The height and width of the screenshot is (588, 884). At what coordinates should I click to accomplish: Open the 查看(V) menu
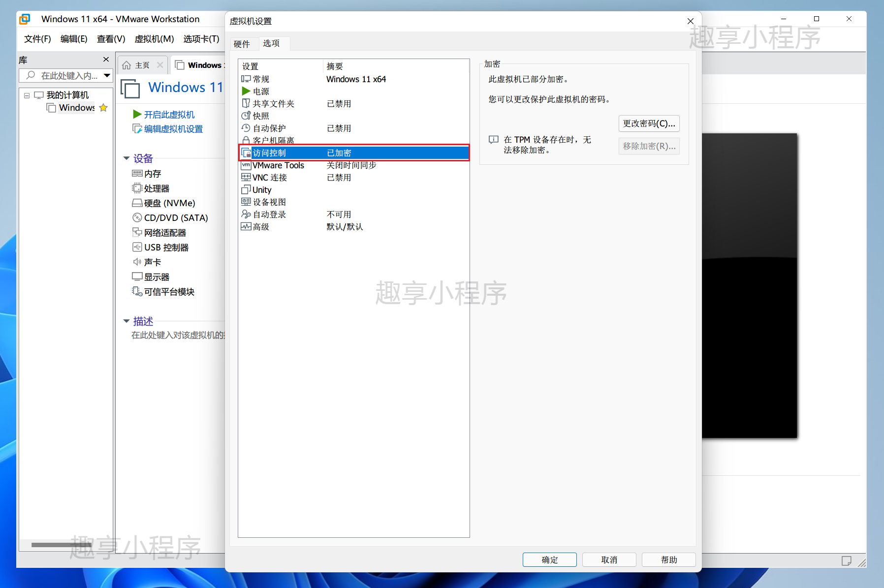coord(111,39)
